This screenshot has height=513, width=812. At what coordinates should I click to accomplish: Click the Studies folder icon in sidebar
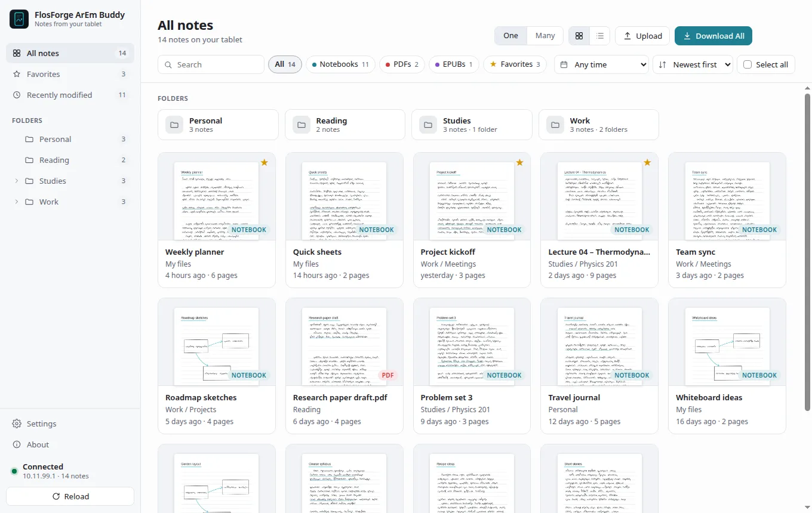point(29,181)
